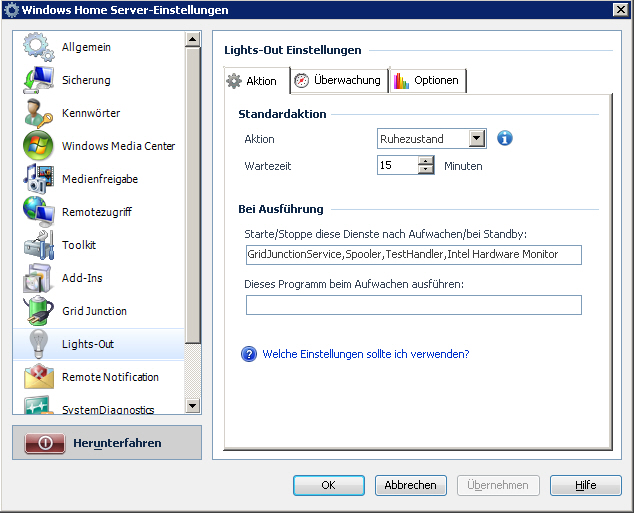Click the colored bars icon on Optionen tab
Viewport: 634px width, 513px height.
point(401,80)
